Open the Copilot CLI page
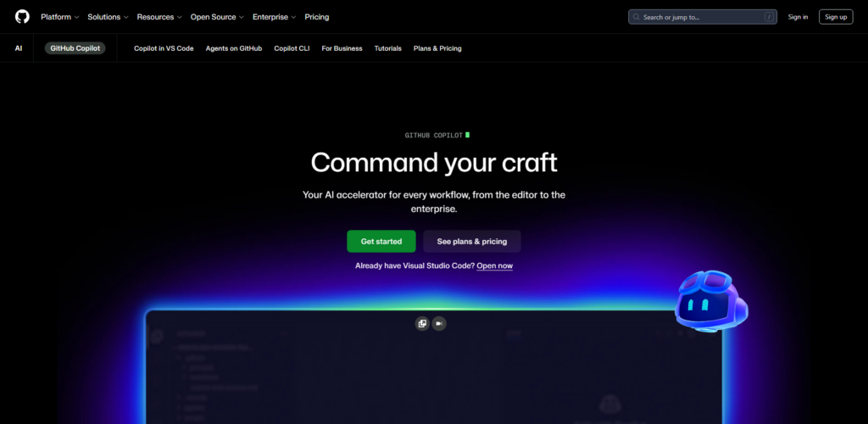868x424 pixels. [x=292, y=48]
